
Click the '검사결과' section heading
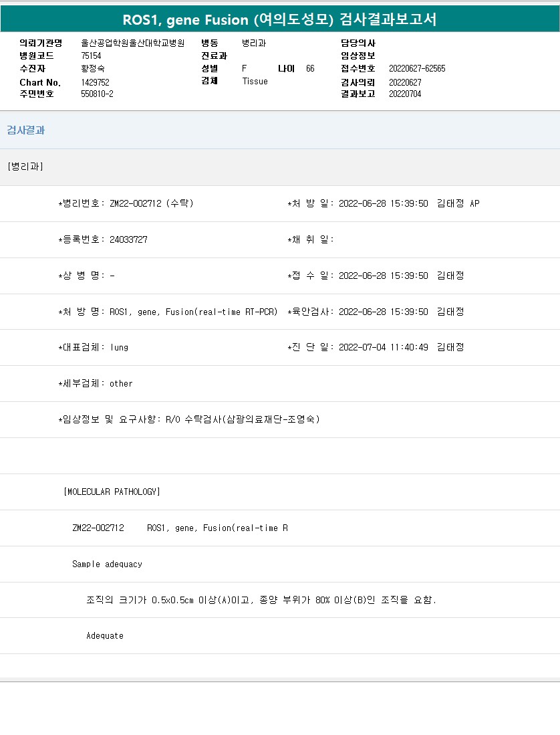pos(26,130)
